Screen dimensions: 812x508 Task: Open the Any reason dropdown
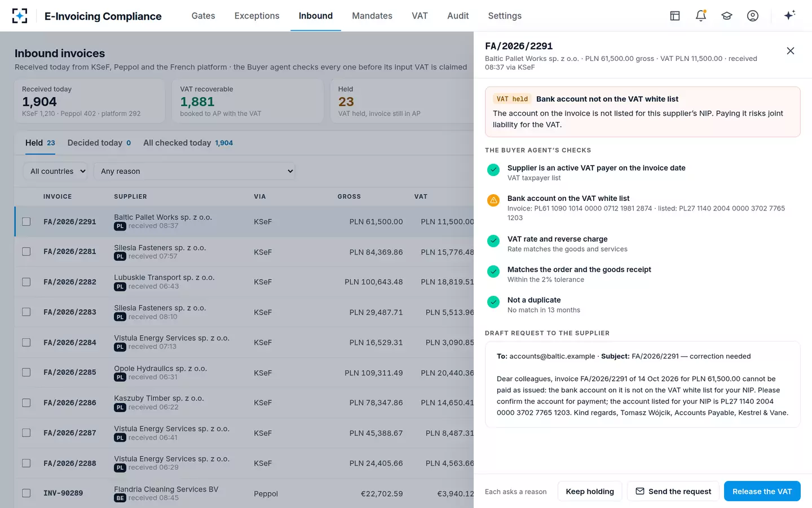tap(195, 171)
